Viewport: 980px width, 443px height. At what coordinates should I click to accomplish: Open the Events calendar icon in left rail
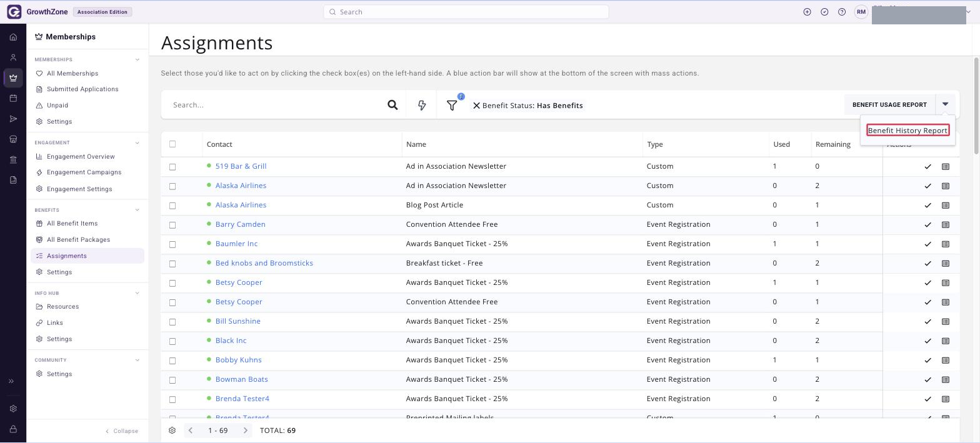(x=13, y=98)
